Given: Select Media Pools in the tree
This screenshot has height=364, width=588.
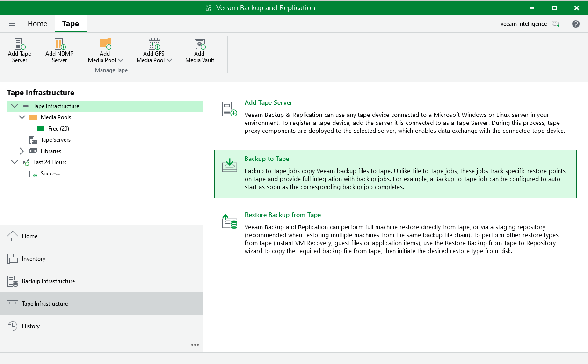Looking at the screenshot, I should [56, 117].
